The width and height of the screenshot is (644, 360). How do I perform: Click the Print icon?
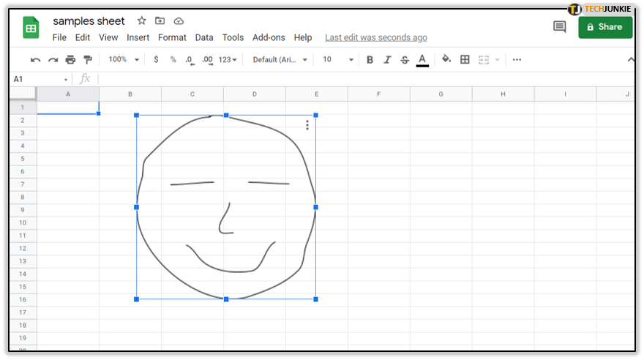(x=70, y=60)
